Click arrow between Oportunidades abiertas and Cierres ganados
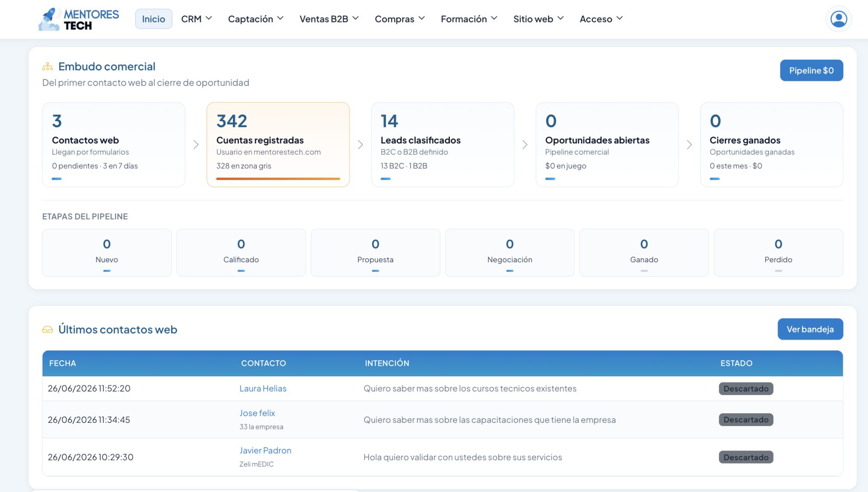Image resolution: width=868 pixels, height=492 pixels. [x=689, y=145]
